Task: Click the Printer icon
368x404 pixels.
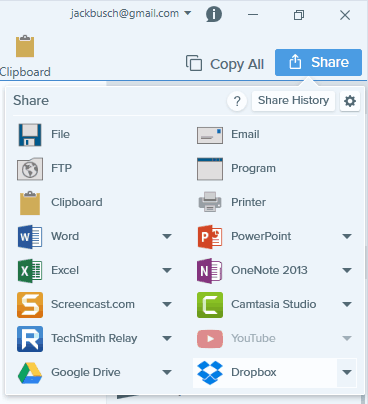Action: pyautogui.click(x=210, y=202)
